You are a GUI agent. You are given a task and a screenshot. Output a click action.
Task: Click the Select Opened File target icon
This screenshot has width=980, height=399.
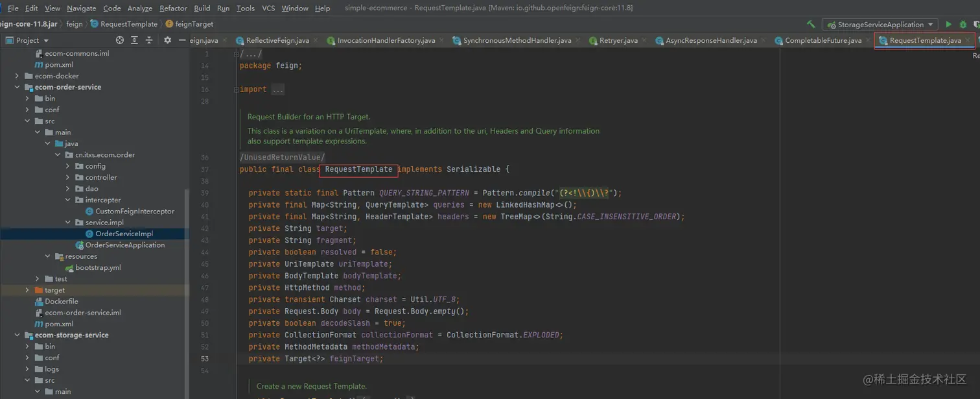coord(119,40)
